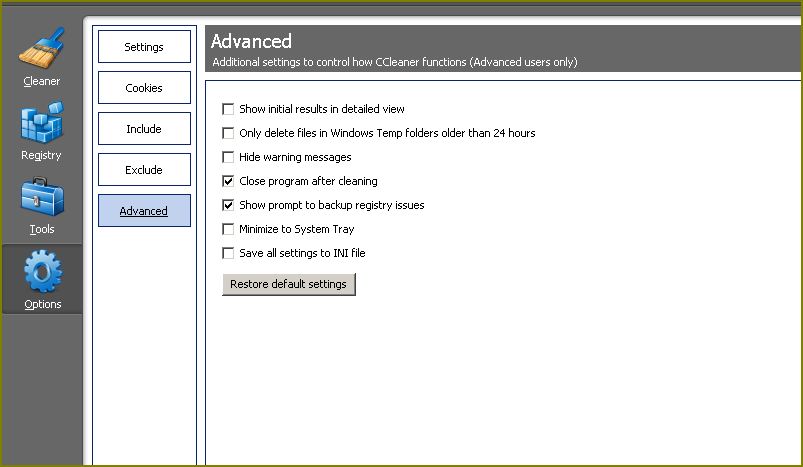This screenshot has height=467, width=803.
Task: Open the Cookies options tab
Action: pos(144,88)
